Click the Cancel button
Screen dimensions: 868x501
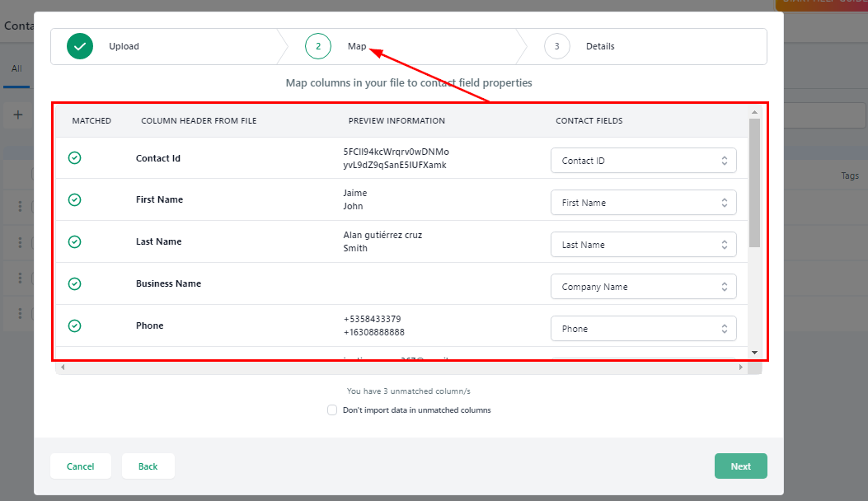[x=81, y=466]
